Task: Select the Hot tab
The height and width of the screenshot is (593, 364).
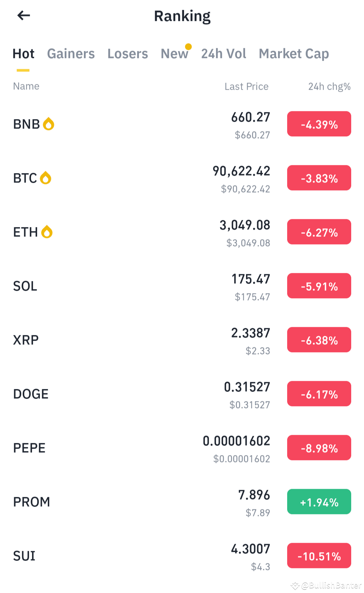Action: click(23, 54)
